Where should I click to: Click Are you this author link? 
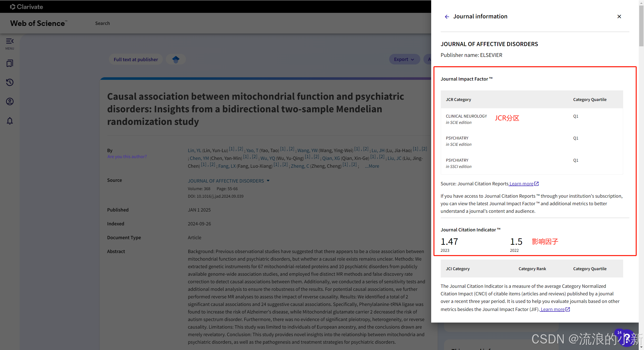point(127,157)
